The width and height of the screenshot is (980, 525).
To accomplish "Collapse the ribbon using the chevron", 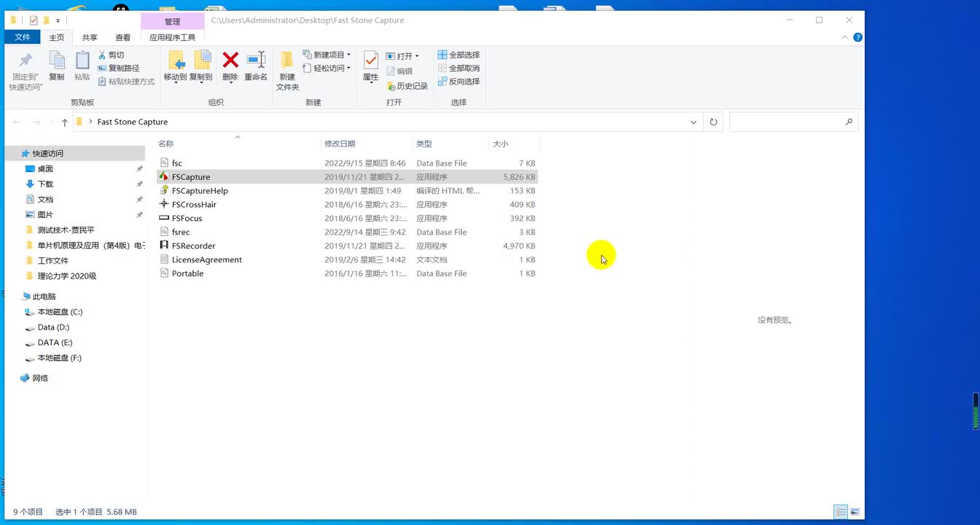I will (x=845, y=37).
